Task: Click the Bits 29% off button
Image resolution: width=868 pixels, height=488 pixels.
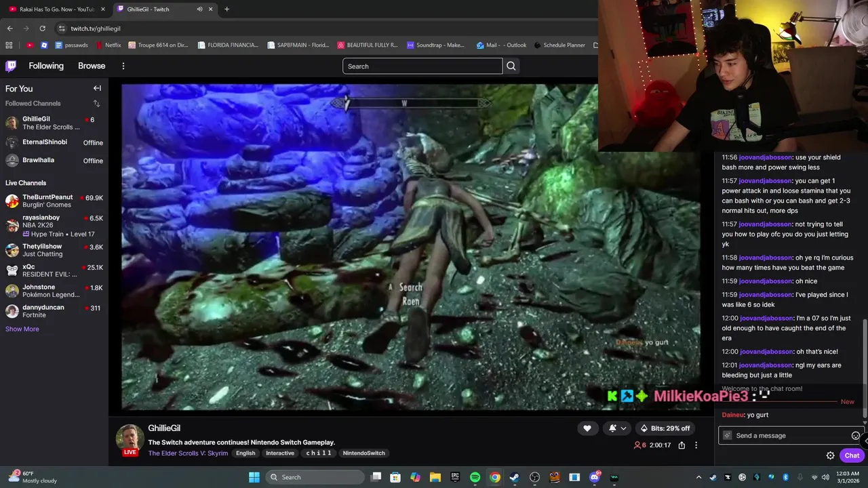Action: click(665, 428)
